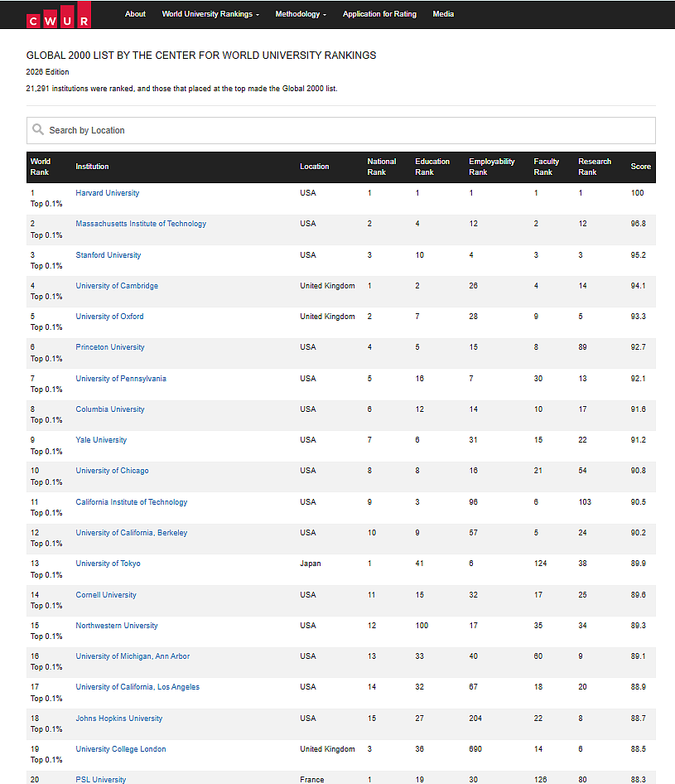Click the CWUR logo

59,14
